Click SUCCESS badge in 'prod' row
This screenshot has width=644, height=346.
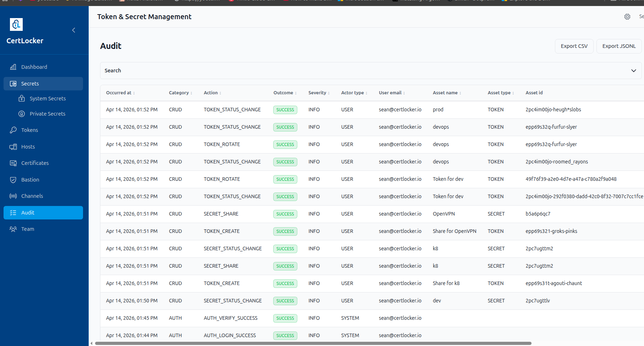click(x=285, y=110)
